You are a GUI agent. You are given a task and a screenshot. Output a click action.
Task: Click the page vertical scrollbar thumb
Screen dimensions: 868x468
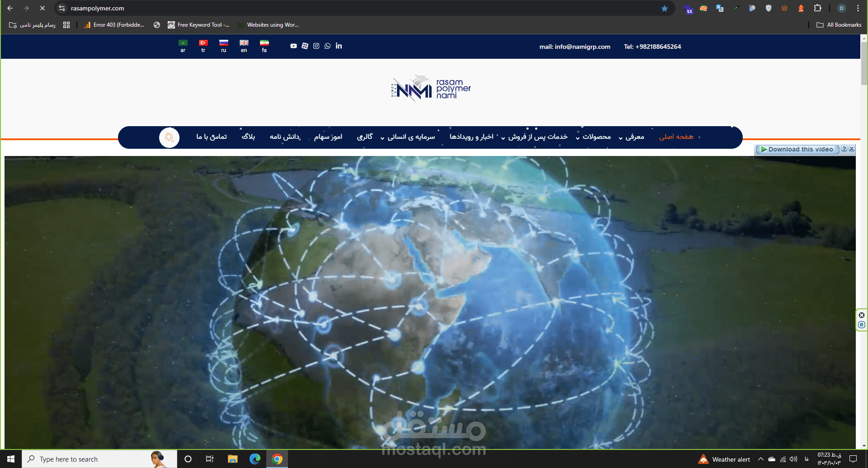[x=864, y=64]
